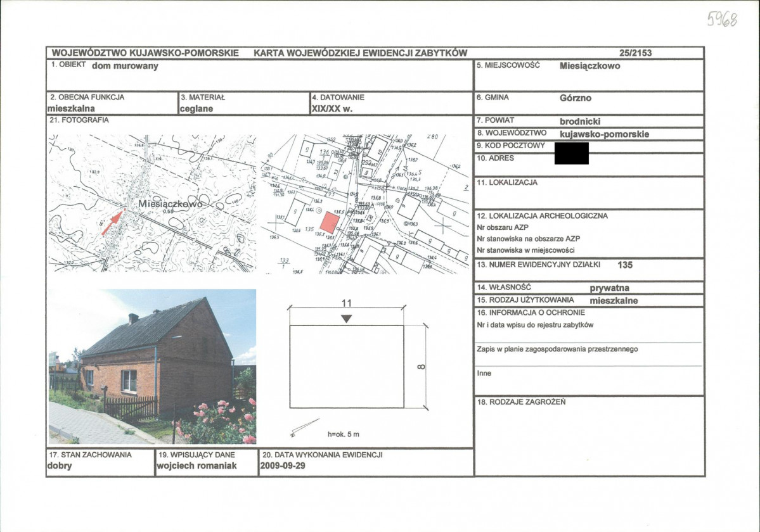Click the gmina value 'Górzno'
This screenshot has width=760, height=532.
[576, 98]
